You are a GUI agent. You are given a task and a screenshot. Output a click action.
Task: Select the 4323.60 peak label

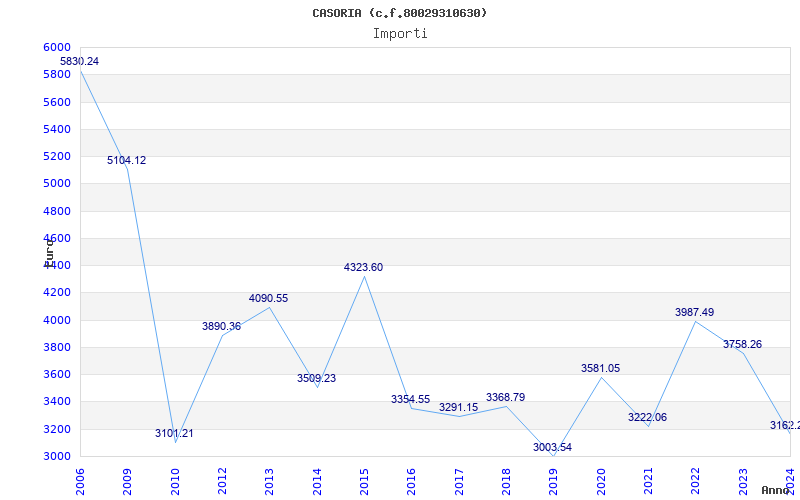click(363, 267)
